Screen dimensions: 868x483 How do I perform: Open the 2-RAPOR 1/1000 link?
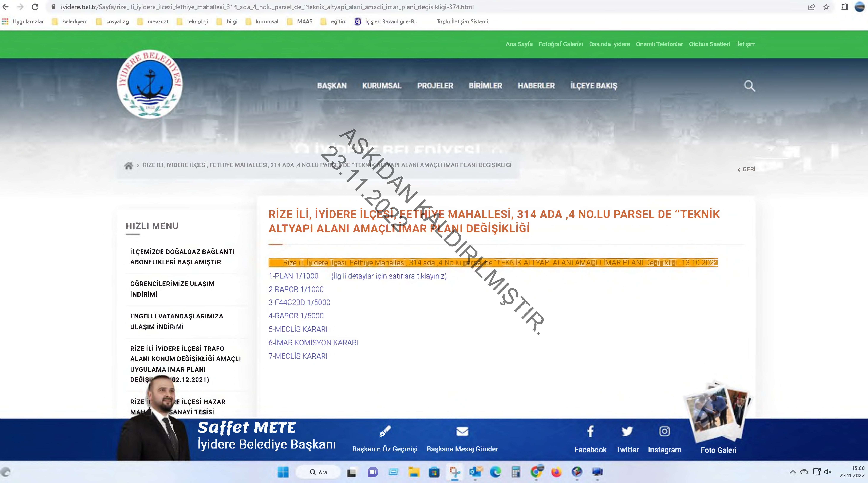click(296, 289)
